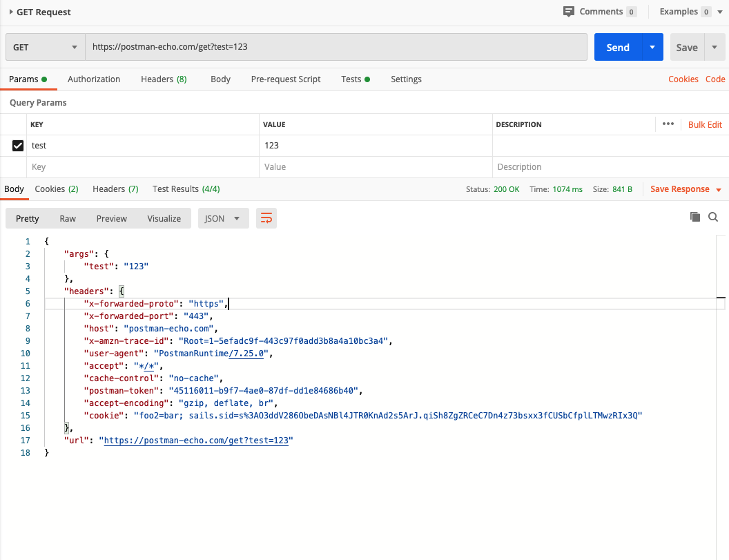Click the "no-cache" value on line 12
729x560 pixels.
(193, 378)
